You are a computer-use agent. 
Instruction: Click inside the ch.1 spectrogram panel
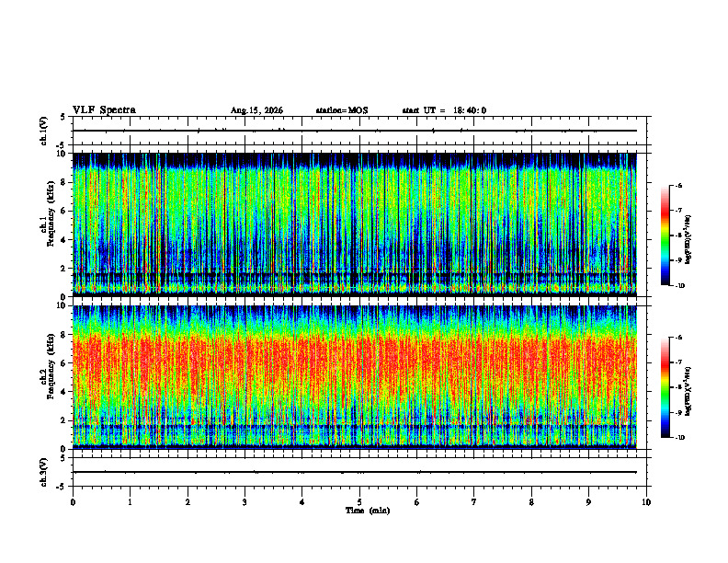tap(355, 224)
